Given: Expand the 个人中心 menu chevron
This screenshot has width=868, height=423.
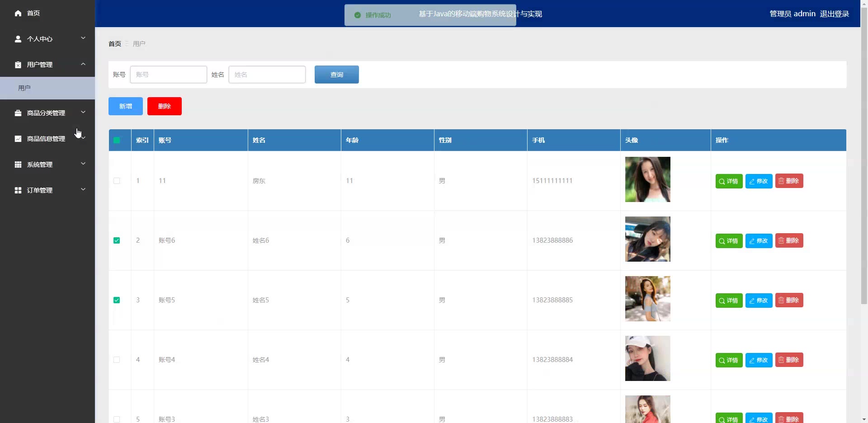Looking at the screenshot, I should 83,38.
